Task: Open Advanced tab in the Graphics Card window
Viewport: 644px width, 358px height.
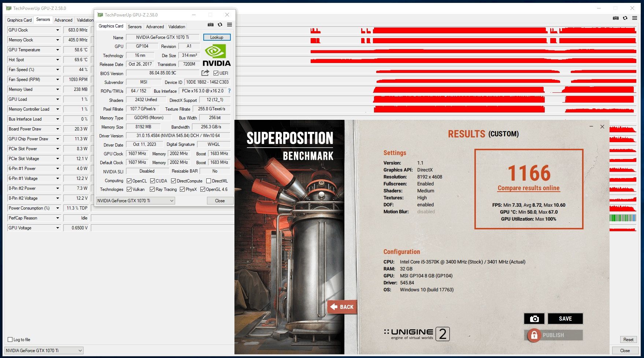Action: coord(155,27)
